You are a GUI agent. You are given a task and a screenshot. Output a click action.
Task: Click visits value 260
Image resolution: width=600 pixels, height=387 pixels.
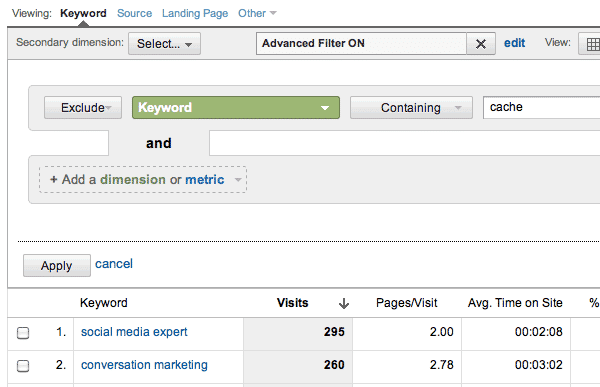pos(334,365)
